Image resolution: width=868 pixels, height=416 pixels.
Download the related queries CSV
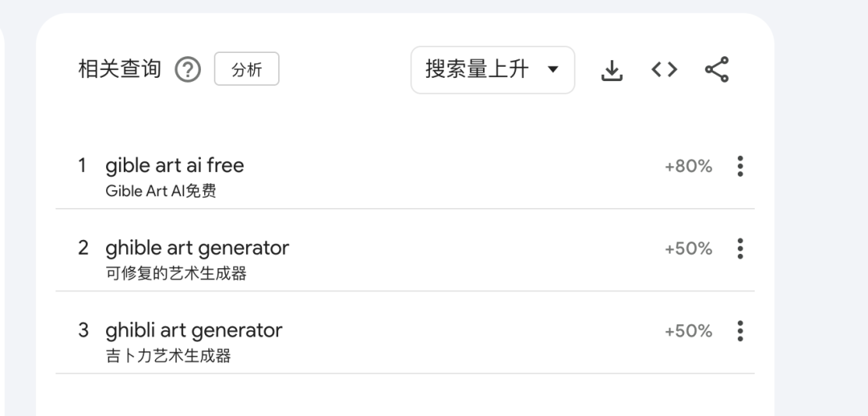click(x=612, y=71)
